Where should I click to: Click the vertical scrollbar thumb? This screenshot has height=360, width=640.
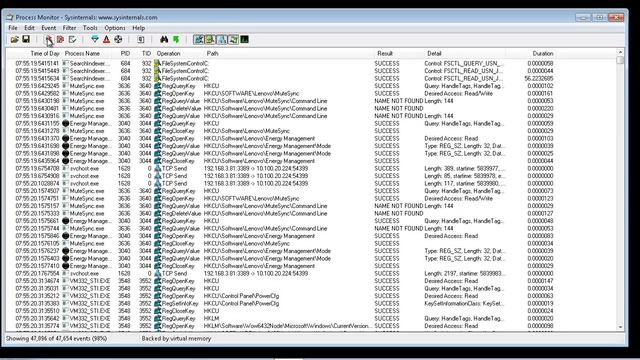620,60
